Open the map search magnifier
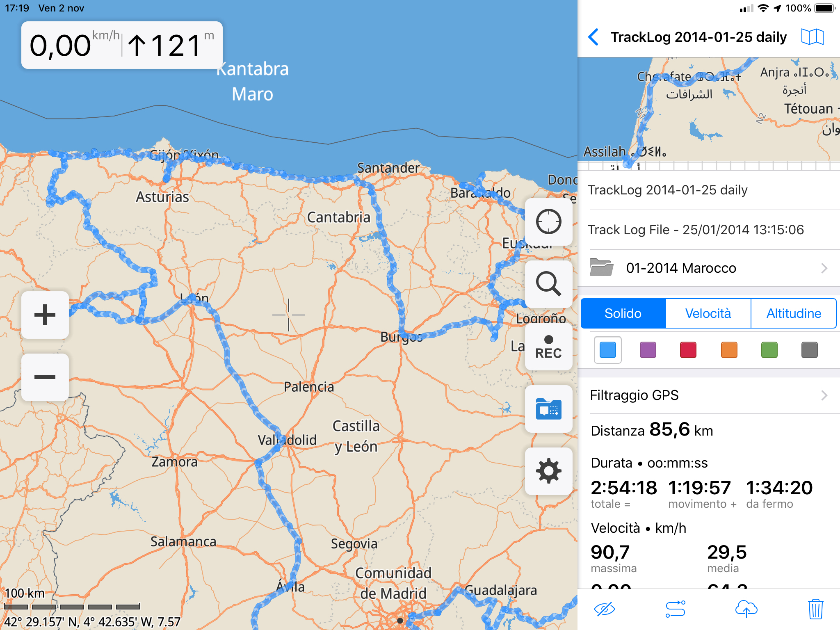 (x=548, y=284)
